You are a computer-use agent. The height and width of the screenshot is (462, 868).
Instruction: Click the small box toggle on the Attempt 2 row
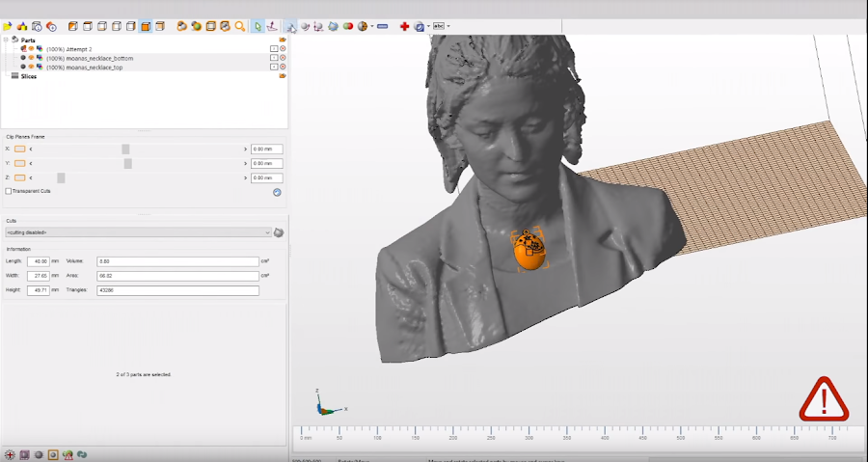274,48
